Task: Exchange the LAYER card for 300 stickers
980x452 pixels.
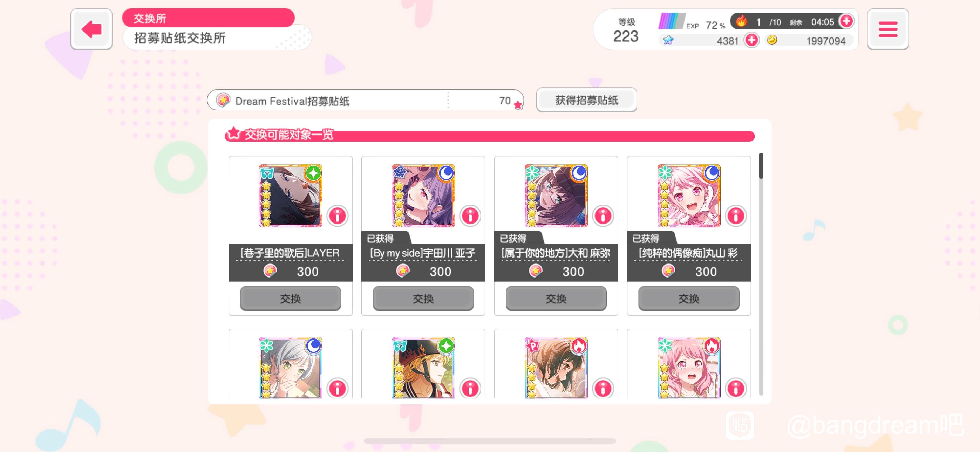Action: [290, 299]
